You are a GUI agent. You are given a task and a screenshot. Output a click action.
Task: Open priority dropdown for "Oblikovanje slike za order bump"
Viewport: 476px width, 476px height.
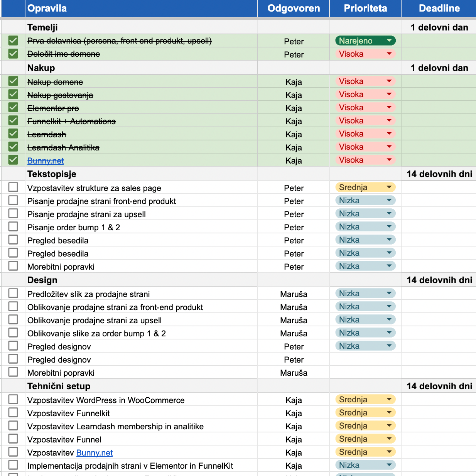pyautogui.click(x=389, y=333)
